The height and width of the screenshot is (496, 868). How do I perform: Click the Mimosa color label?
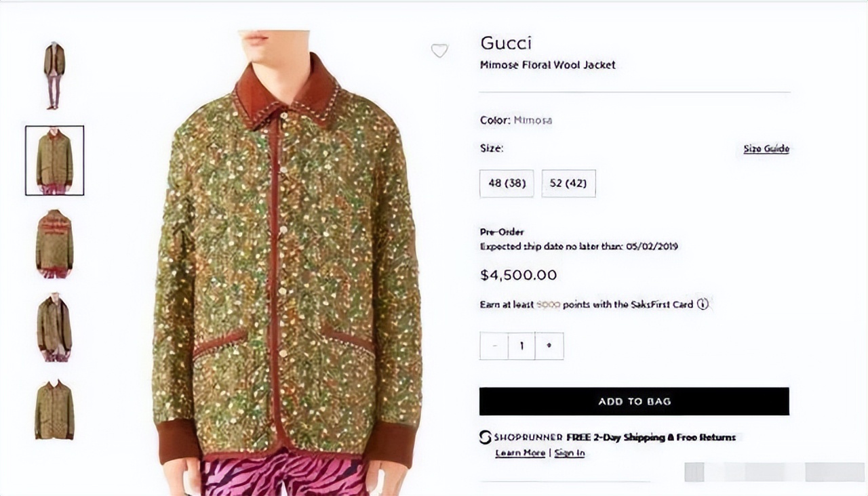[532, 121]
